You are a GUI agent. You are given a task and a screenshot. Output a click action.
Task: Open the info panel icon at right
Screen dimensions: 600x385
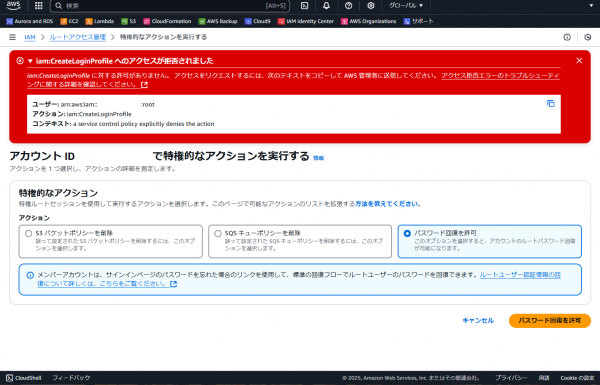tap(567, 37)
